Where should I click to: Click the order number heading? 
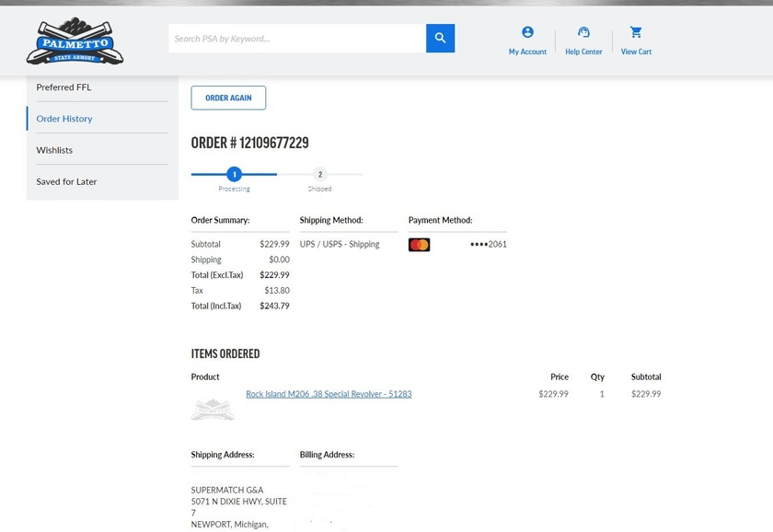(x=249, y=143)
